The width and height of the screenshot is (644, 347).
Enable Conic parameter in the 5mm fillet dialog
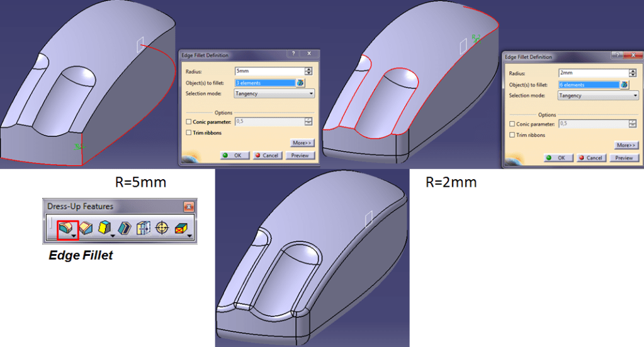point(189,122)
